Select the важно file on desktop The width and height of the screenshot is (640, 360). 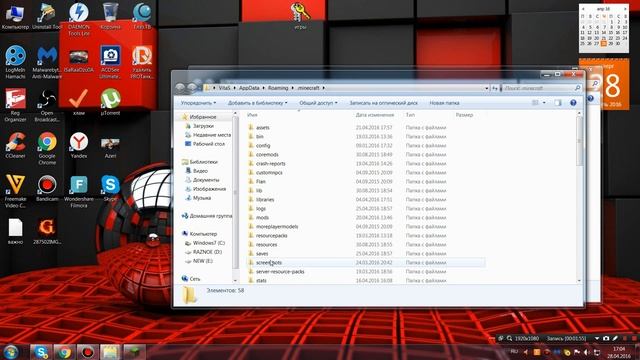pyautogui.click(x=15, y=231)
